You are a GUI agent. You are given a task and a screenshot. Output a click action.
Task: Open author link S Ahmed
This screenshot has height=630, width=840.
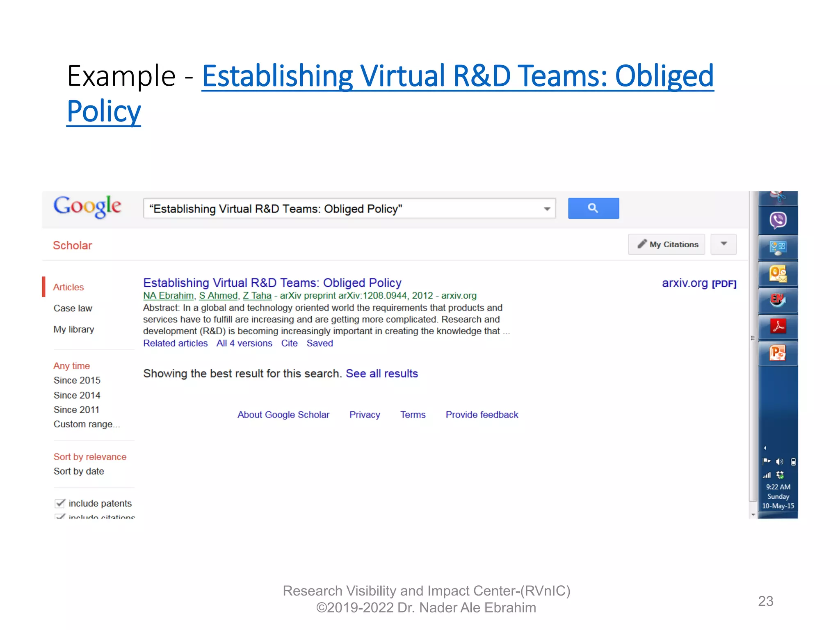point(218,295)
